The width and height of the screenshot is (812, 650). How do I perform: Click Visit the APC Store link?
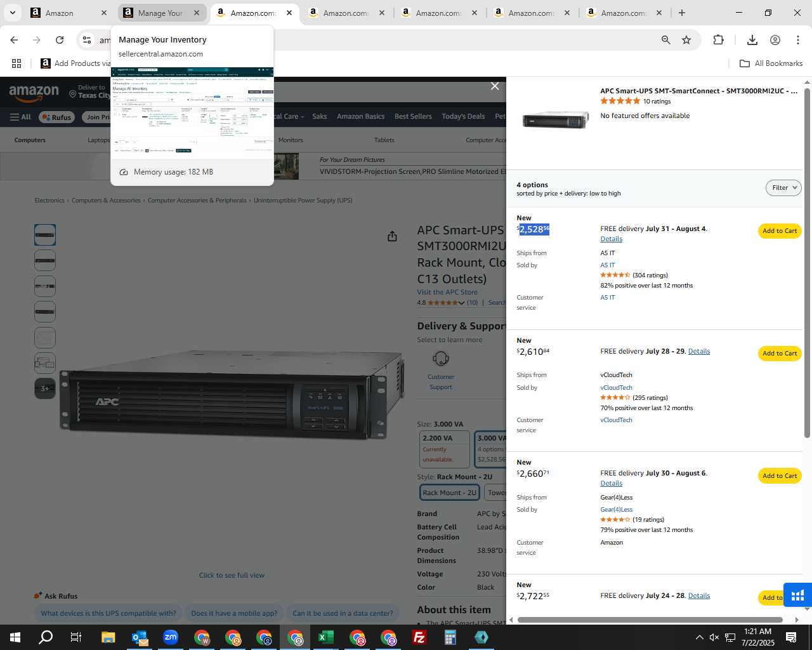click(447, 293)
